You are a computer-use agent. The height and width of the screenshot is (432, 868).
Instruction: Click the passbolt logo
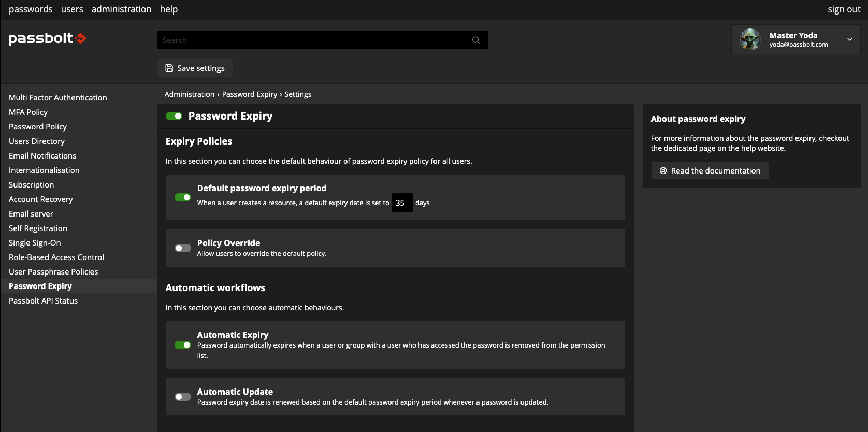[x=47, y=38]
